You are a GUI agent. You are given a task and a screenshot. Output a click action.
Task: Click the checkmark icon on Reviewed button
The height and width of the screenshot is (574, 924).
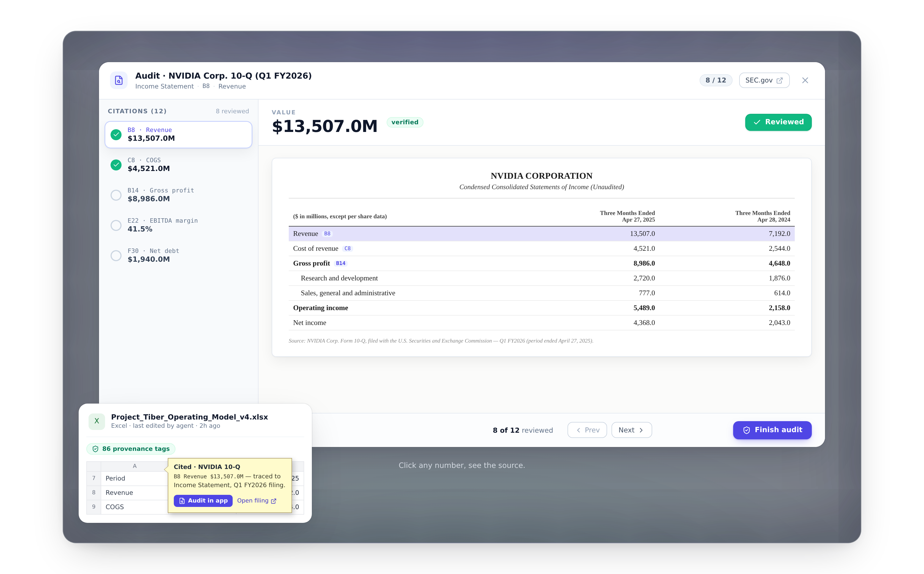pos(757,122)
